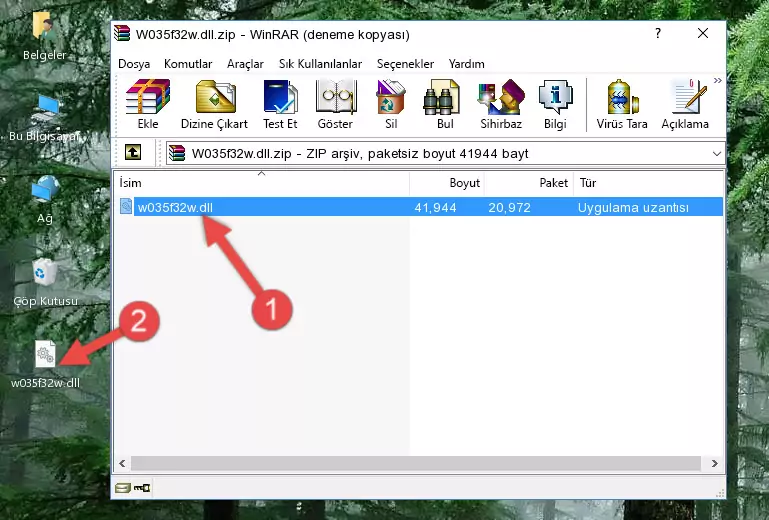Click the horizontal scrollbar thumb
The width and height of the screenshot is (769, 520).
pos(415,463)
